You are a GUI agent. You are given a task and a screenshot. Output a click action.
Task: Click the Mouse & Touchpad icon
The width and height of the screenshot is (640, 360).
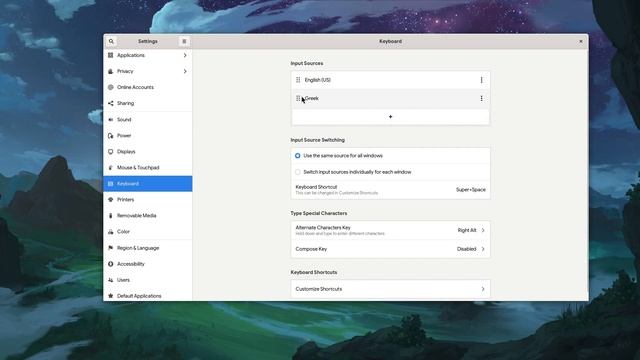coord(110,168)
